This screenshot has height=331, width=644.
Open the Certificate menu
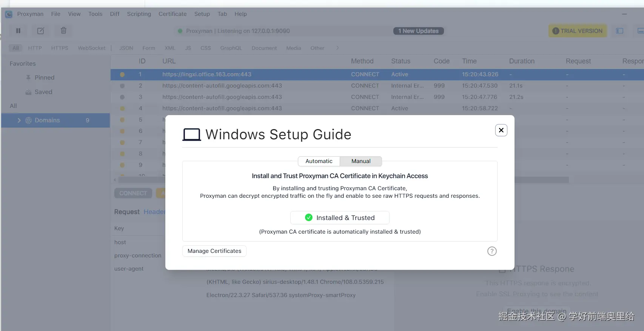pyautogui.click(x=173, y=14)
